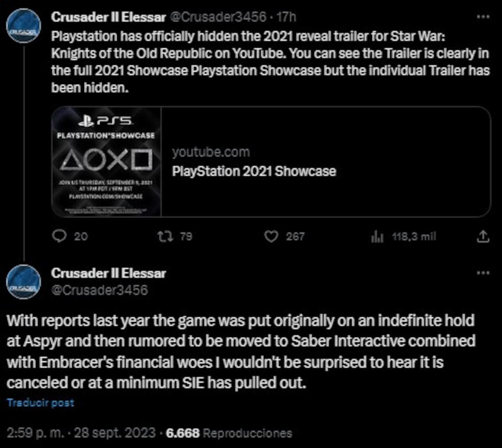This screenshot has width=502, height=448.
Task: Click the @Crusader3456 handle under second name
Action: [100, 290]
